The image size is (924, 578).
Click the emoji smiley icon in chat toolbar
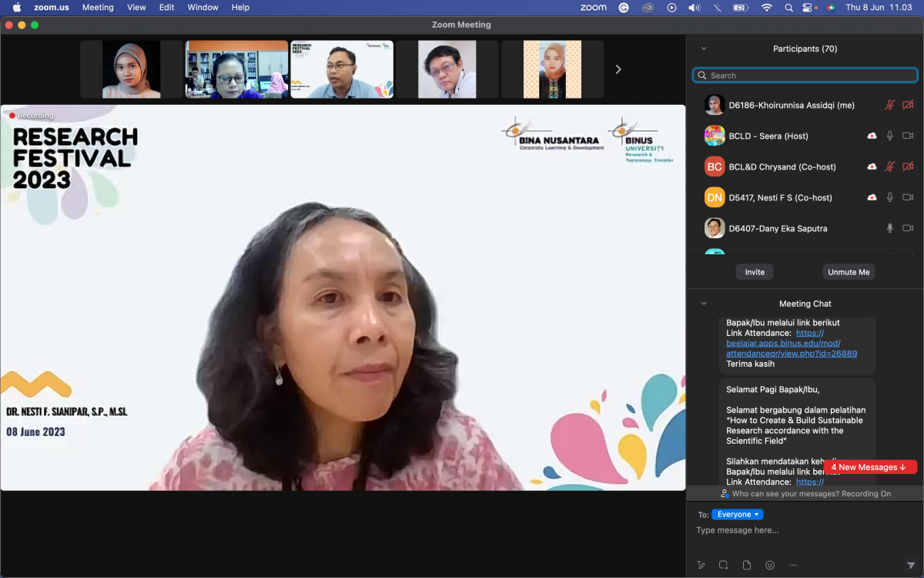(x=770, y=565)
